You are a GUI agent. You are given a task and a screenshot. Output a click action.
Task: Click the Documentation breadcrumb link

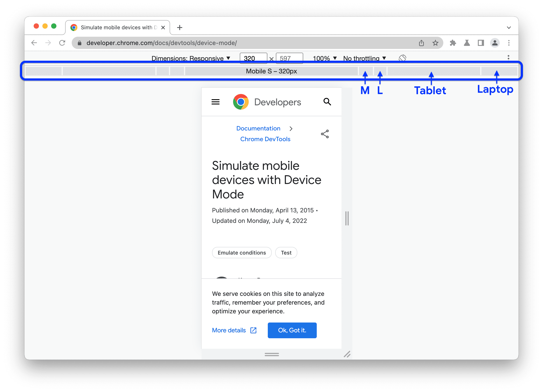point(258,128)
